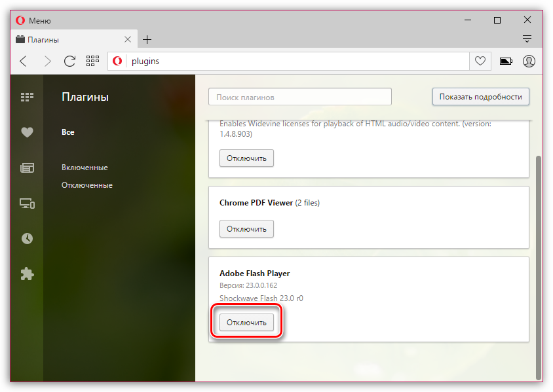Open bookmarks heart in the sidebar
Image resolution: width=553 pixels, height=392 pixels.
(x=27, y=132)
